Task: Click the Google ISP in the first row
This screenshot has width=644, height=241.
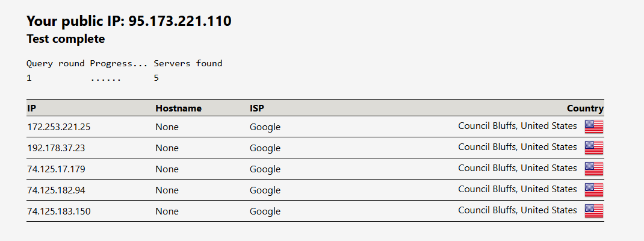Action: pos(265,127)
